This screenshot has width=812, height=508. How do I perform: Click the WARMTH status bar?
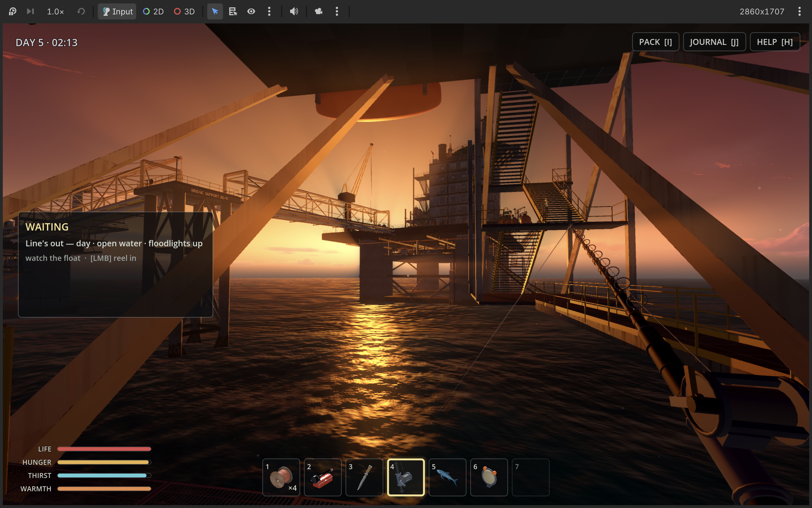click(x=104, y=489)
